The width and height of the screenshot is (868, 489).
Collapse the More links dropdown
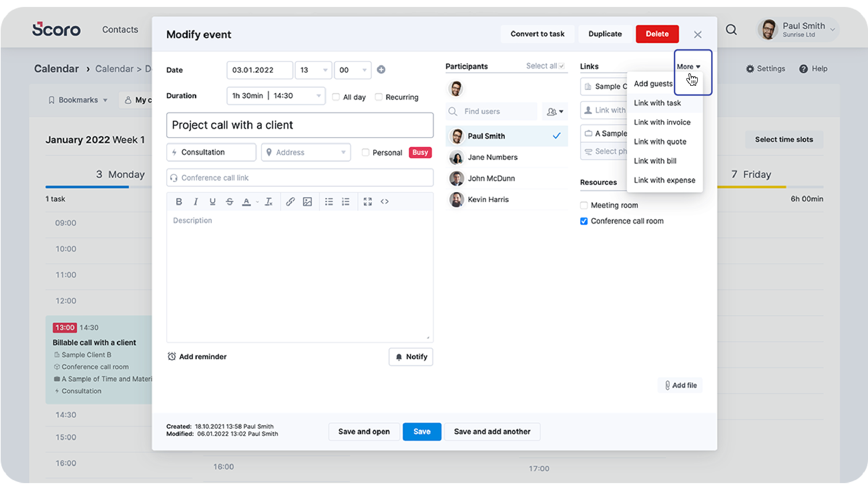[x=688, y=67]
